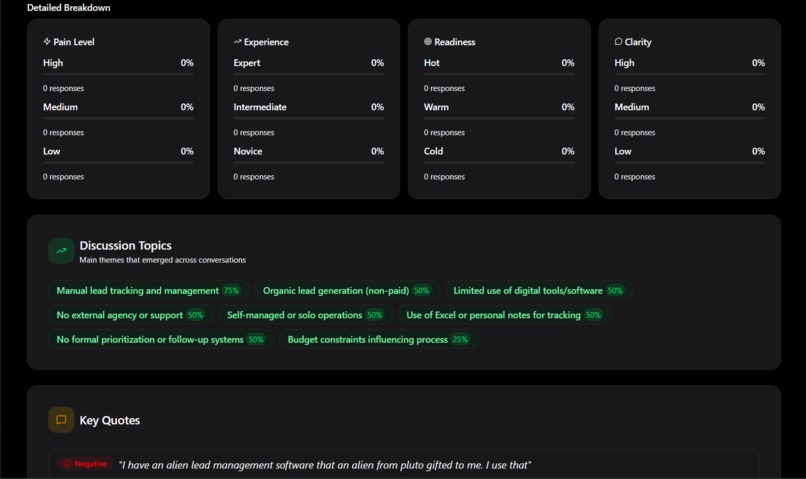
Task: Click the 0% value for Expert
Action: coord(377,63)
